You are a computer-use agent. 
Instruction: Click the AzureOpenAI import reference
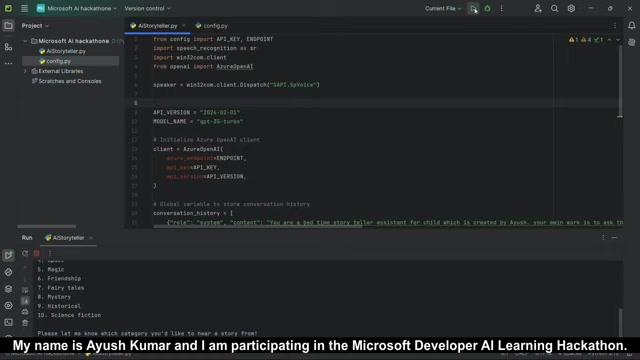point(235,67)
